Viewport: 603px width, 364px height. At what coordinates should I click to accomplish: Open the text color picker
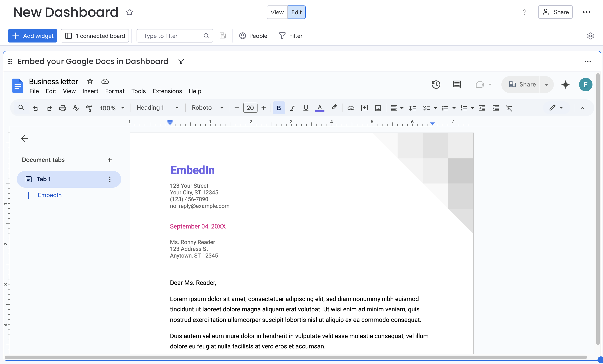point(320,108)
